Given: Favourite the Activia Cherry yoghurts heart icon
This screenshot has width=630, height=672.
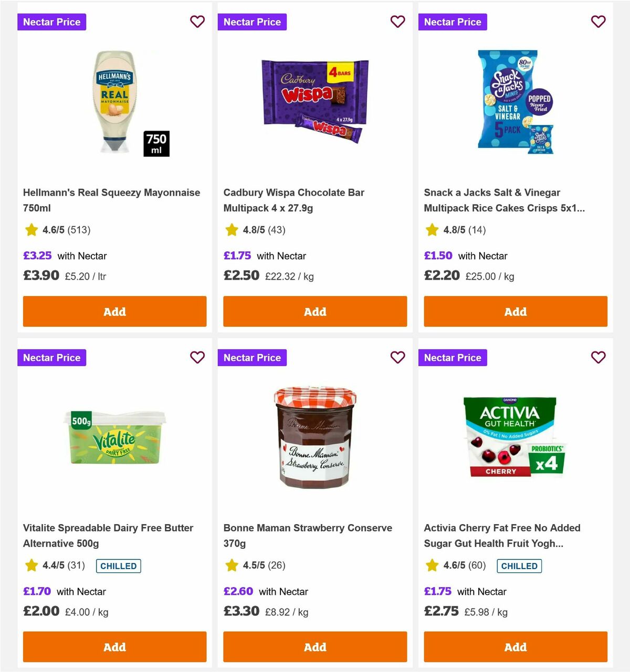Looking at the screenshot, I should coord(598,357).
